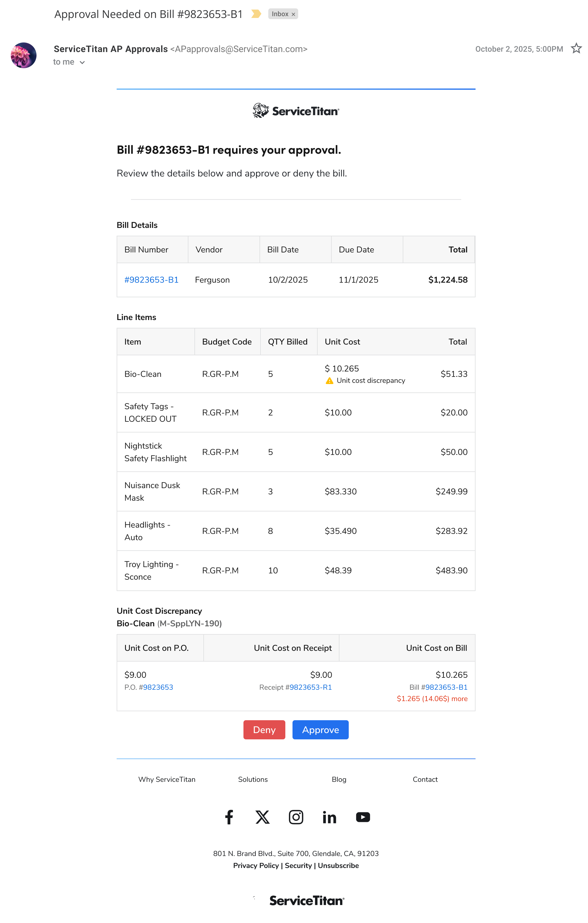Viewport: 588px width, 923px height.
Task: Go to Why ServiceTitan footer item
Action: point(167,779)
